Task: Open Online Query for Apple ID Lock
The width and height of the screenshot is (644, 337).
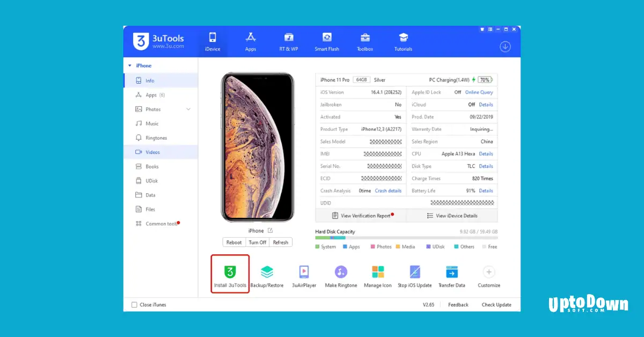Action: pyautogui.click(x=479, y=92)
